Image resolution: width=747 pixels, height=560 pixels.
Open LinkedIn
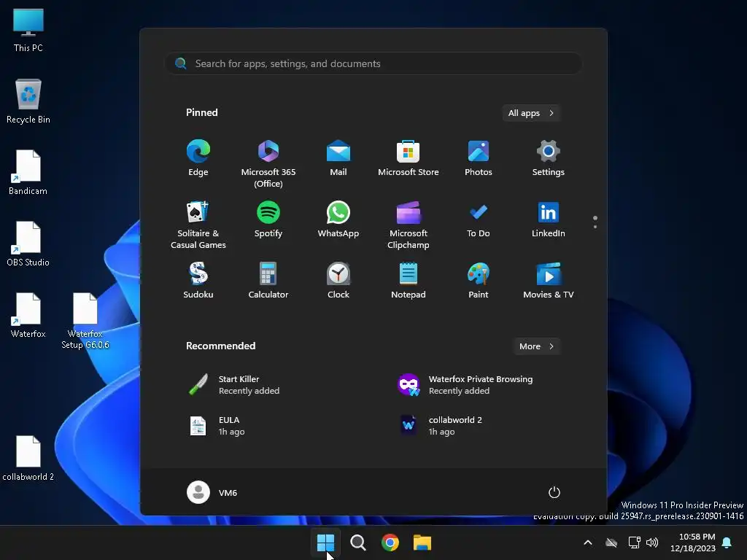point(549,219)
